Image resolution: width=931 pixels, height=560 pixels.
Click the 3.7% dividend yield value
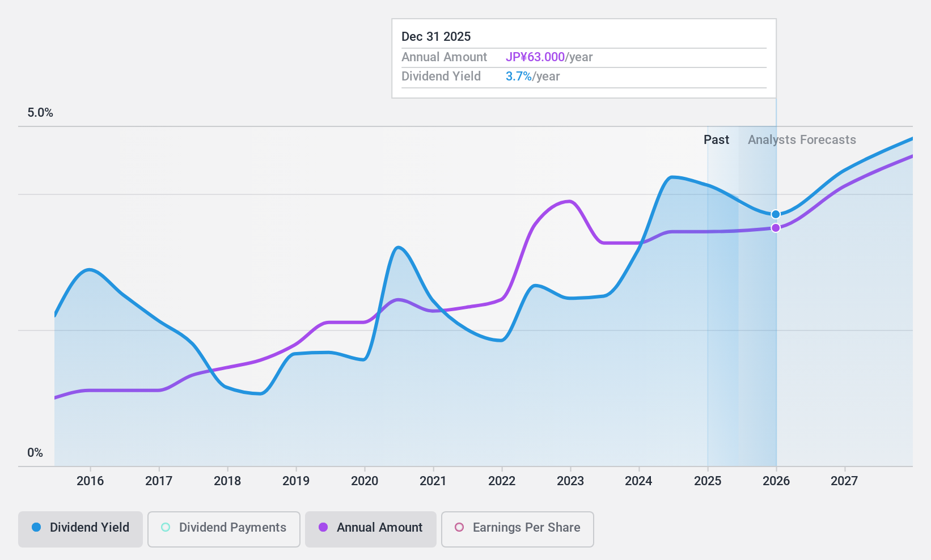click(x=519, y=77)
